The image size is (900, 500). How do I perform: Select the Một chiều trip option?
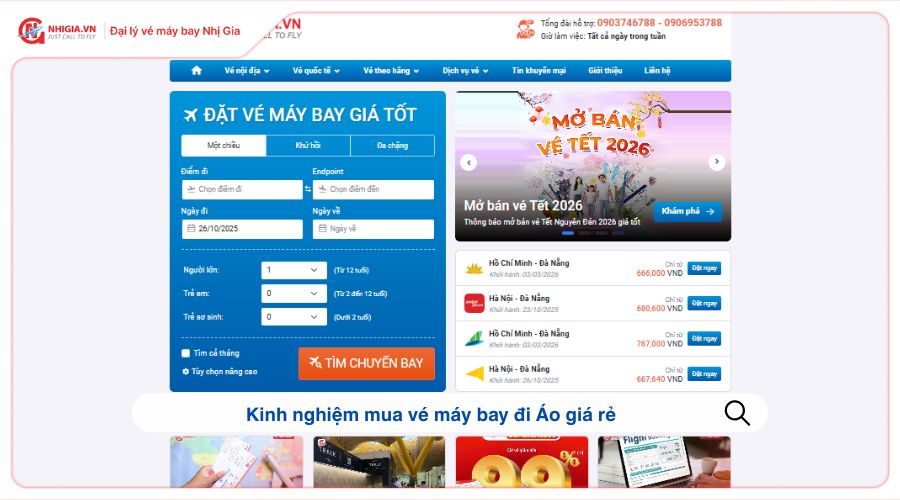coord(224,145)
